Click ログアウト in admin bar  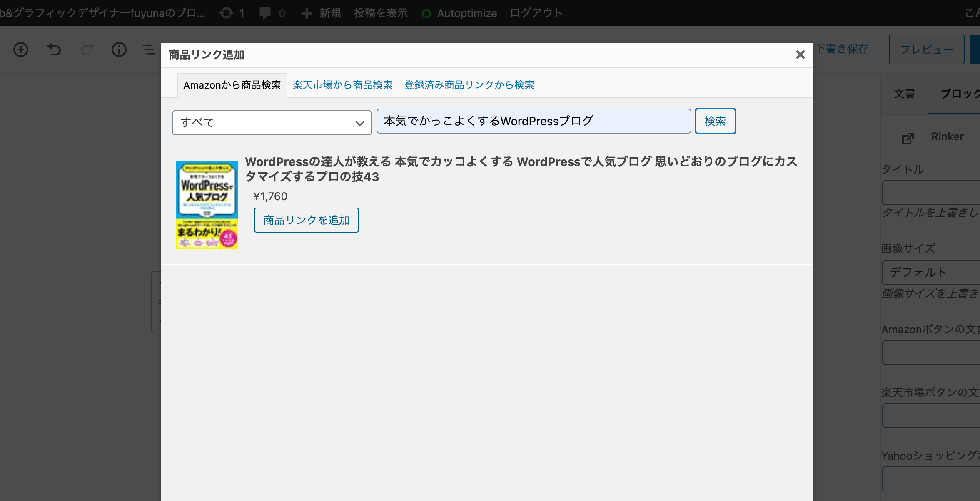pos(536,13)
